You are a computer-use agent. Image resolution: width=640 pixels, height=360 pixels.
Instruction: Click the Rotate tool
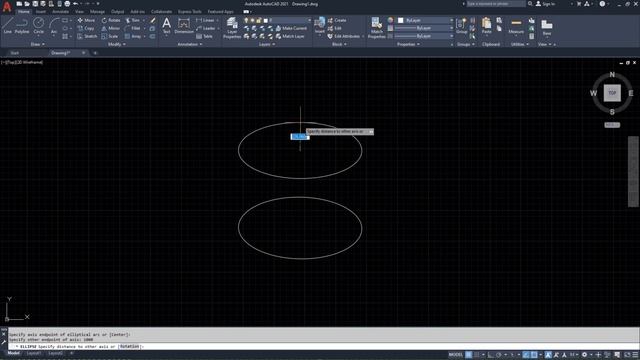(111, 20)
